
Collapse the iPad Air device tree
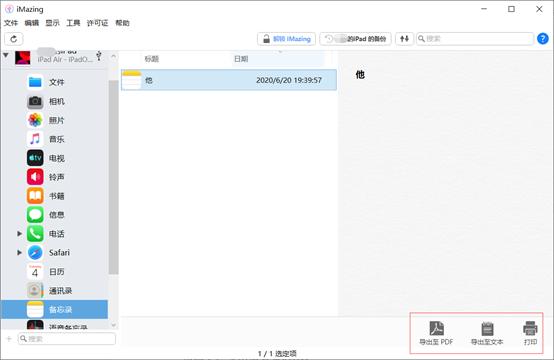click(x=6, y=55)
